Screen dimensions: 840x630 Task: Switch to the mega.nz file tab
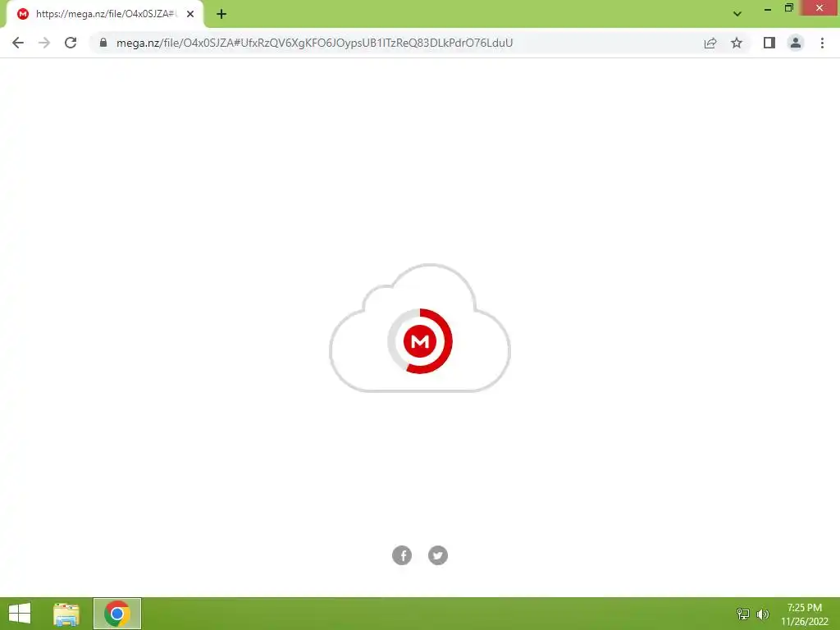(x=104, y=14)
